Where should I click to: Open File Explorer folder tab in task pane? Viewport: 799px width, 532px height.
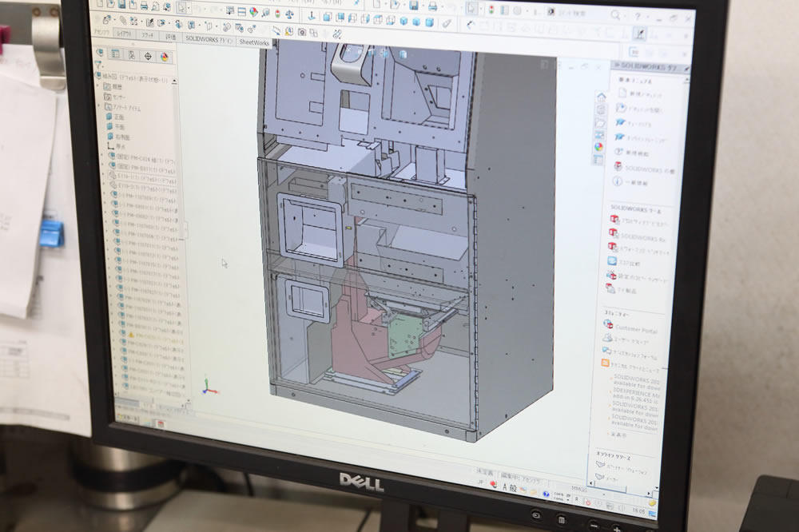click(x=600, y=123)
